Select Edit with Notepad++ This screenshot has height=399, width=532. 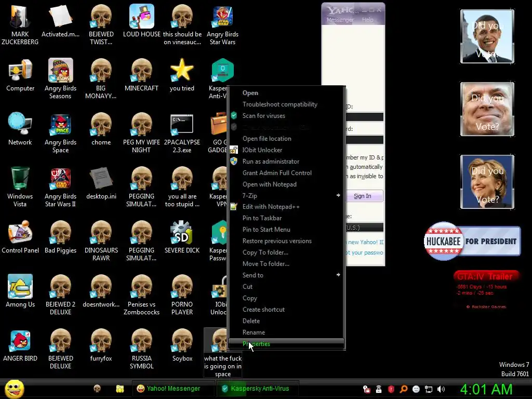[286, 207]
